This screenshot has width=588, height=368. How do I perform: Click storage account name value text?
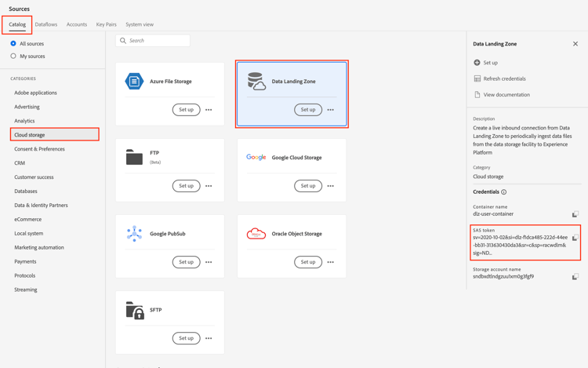(x=503, y=276)
